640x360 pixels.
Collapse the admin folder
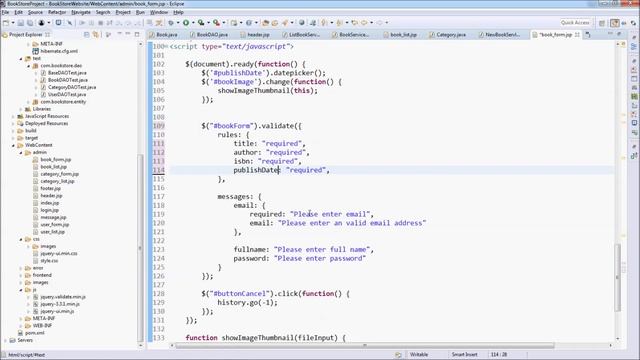coord(21,153)
